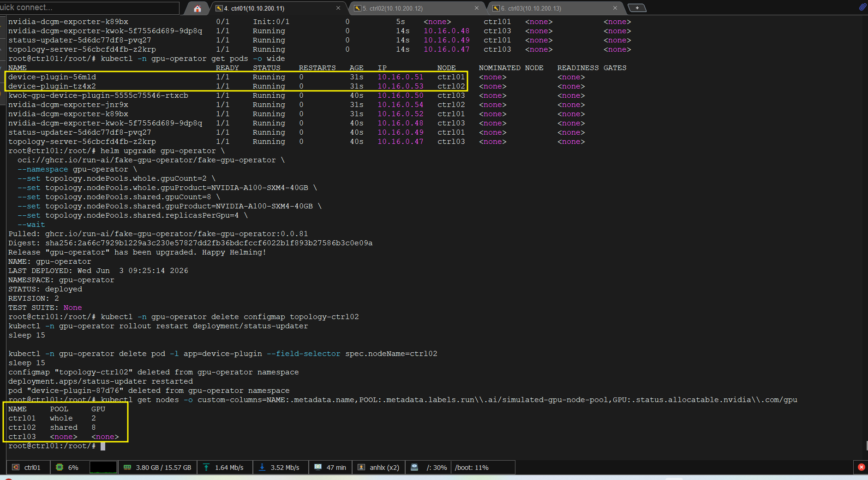Click the ctrl03 tab's session icon

[496, 8]
